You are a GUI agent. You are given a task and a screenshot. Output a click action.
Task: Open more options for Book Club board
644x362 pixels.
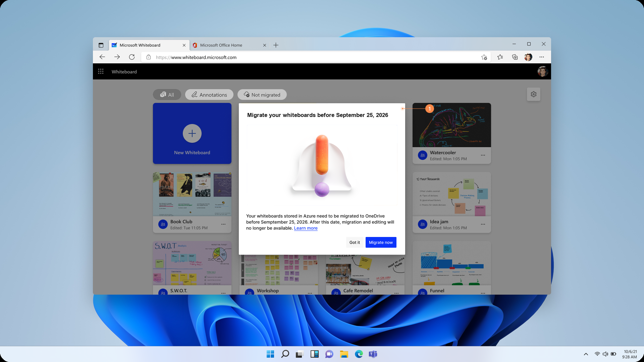click(223, 224)
